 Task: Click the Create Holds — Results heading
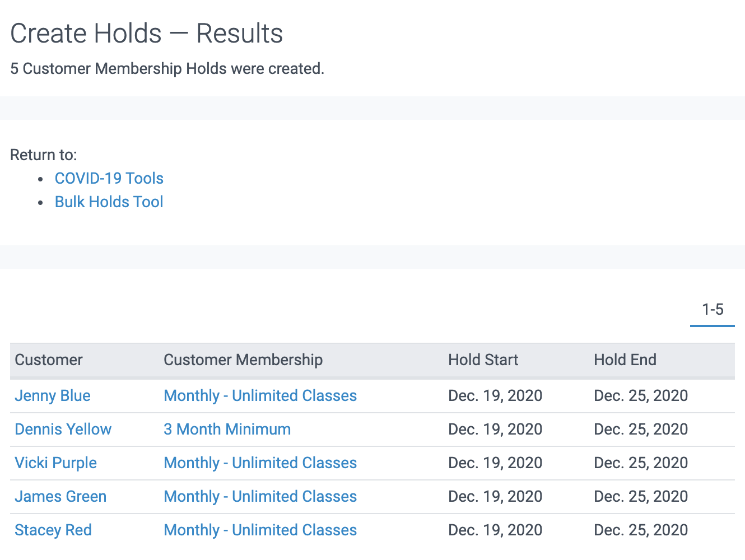[147, 33]
